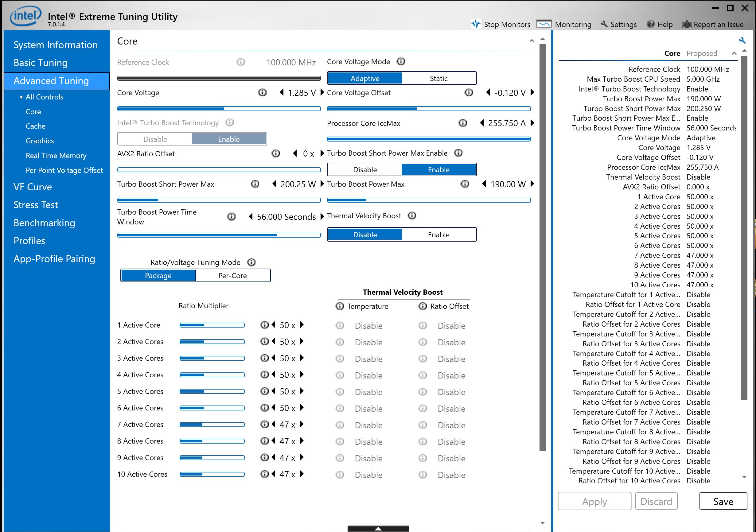The width and height of the screenshot is (756, 532).
Task: Open Basic Tuning section
Action: click(x=41, y=63)
